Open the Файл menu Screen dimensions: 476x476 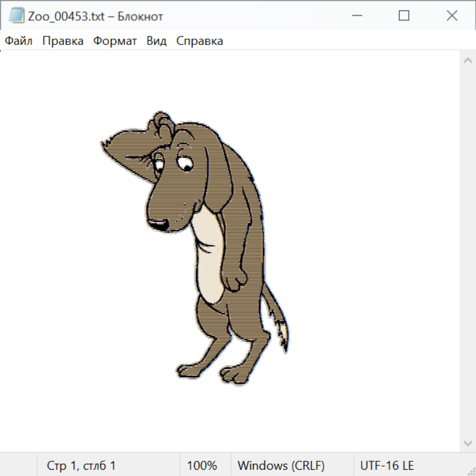[19, 41]
